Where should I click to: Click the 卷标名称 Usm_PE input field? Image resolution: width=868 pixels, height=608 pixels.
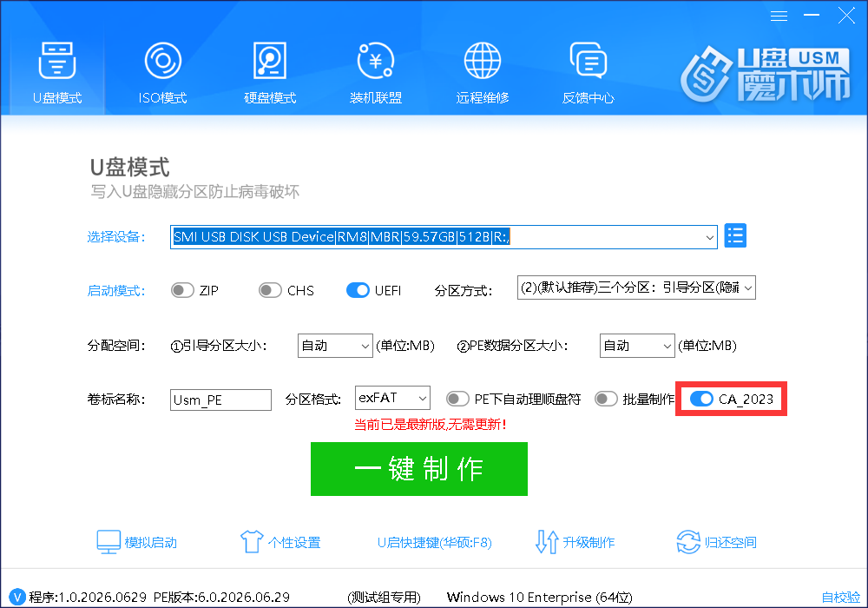click(220, 400)
